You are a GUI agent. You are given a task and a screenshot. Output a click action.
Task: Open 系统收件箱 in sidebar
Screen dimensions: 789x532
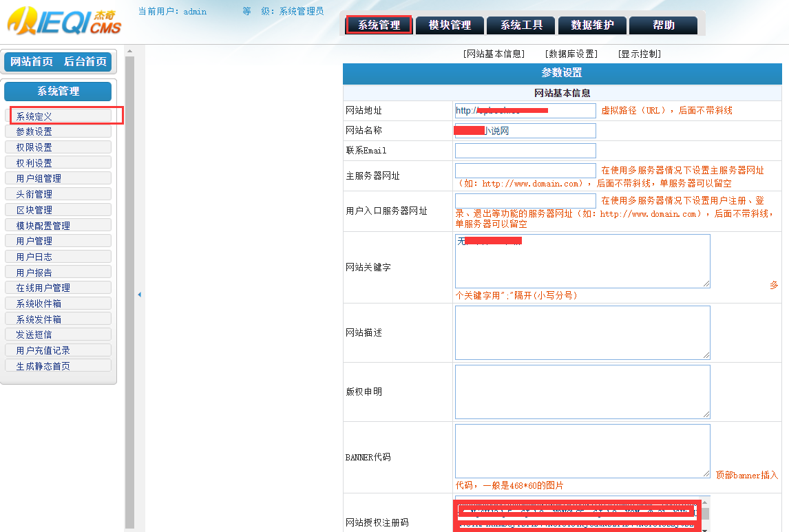58,304
